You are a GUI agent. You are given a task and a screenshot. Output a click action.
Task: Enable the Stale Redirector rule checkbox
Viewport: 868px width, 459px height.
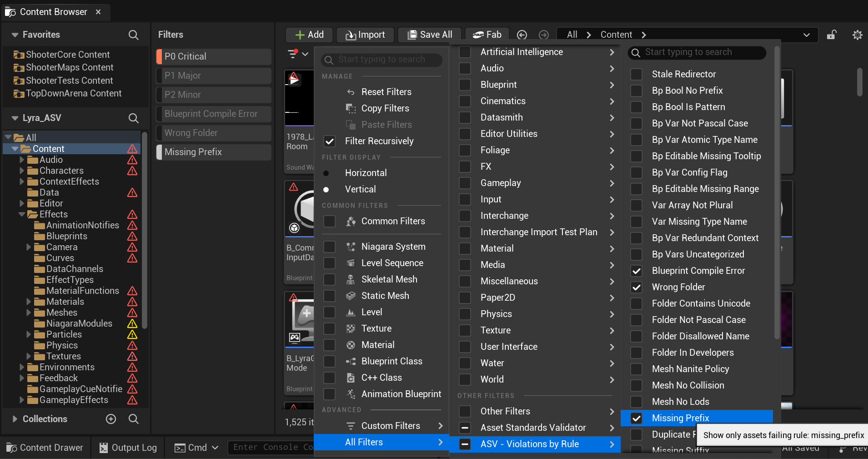coord(637,74)
